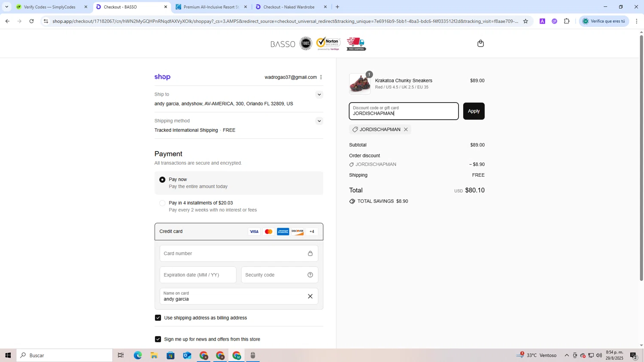Click the Krakatoa Chunky Sneakers product name
The width and height of the screenshot is (644, 362).
[x=404, y=81]
